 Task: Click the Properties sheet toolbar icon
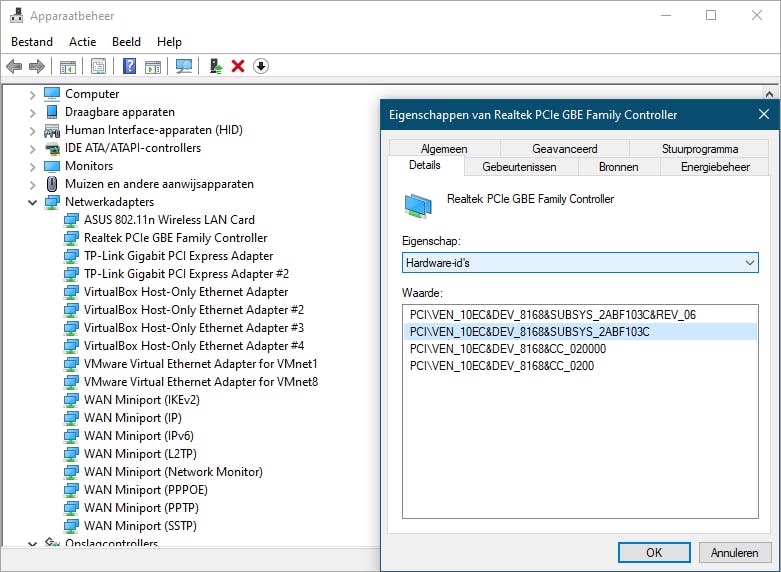pos(99,66)
